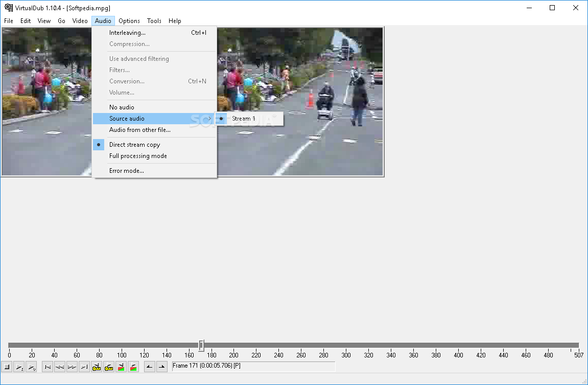
Task: Jump to the start of the video
Action: (x=48, y=367)
